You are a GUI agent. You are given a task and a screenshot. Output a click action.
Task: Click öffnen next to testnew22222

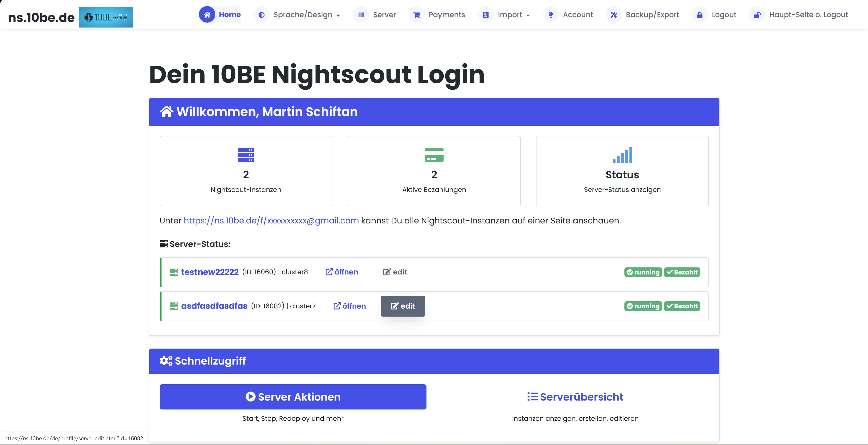(x=342, y=272)
